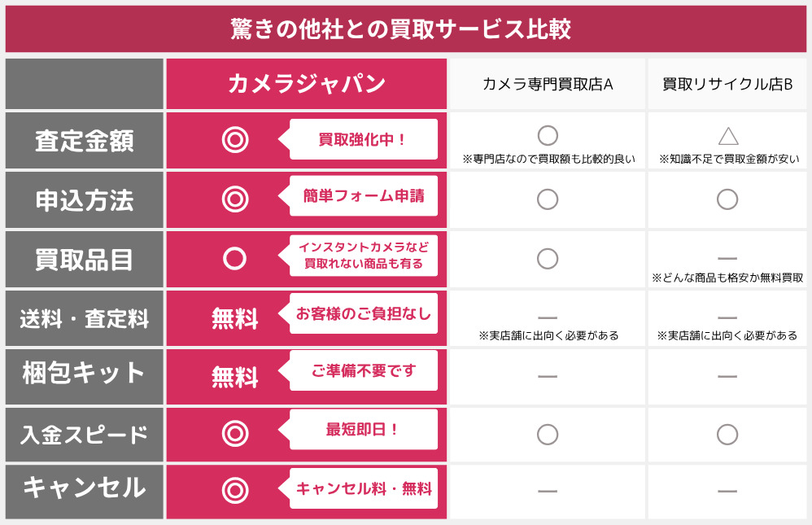Click the double-circle icon beside 簡単フォーム申請
812x525 pixels.
234,199
